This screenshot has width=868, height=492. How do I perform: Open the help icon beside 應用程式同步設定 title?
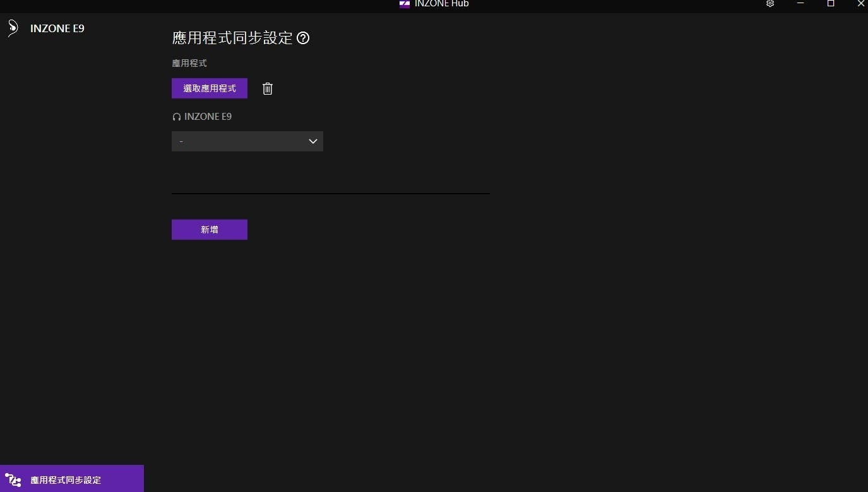[x=303, y=38]
